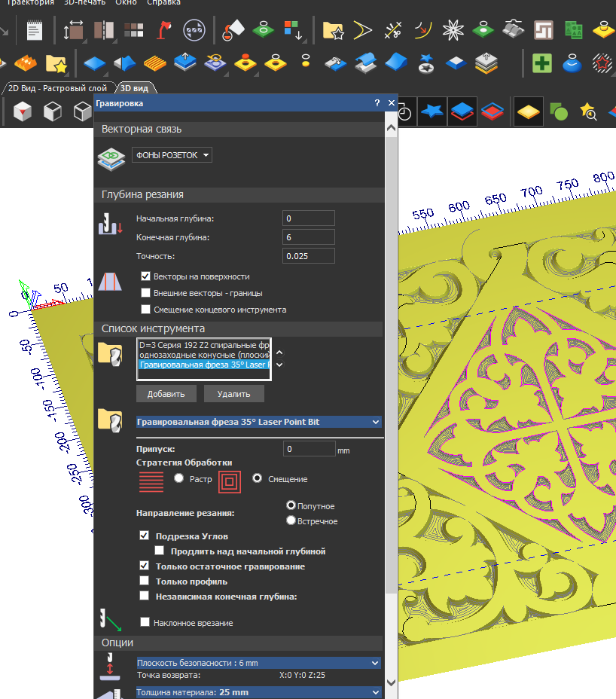This screenshot has width=616, height=699.
Task: Check Независимая конечная глубина option
Action: 144,596
